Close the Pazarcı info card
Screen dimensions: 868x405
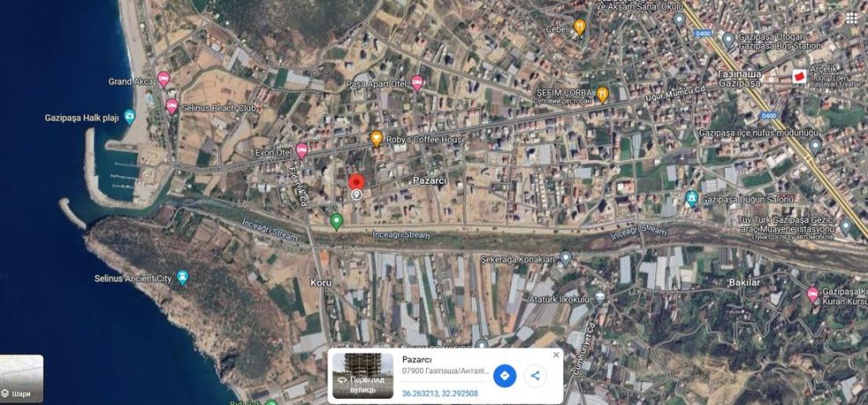pos(555,355)
